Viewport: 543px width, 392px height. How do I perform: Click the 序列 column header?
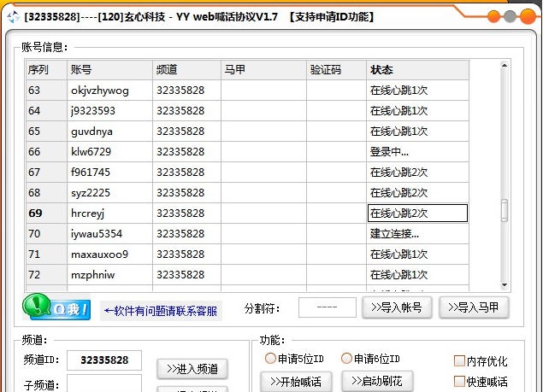(x=46, y=70)
